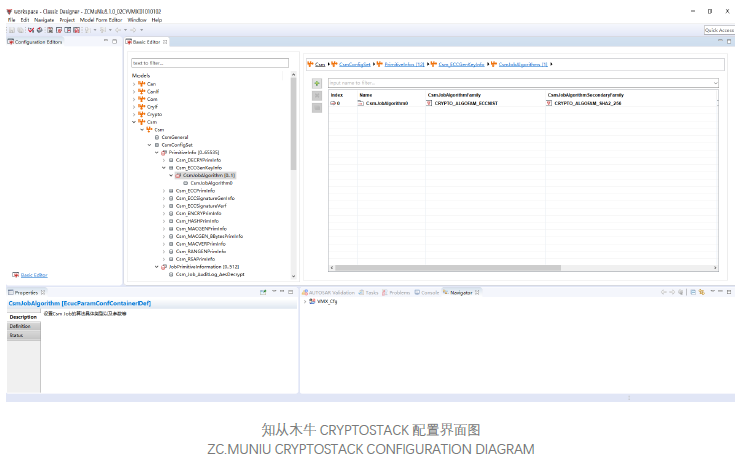745x461 pixels.
Task: Minimize the Basic Editor area
Action: [x=720, y=41]
